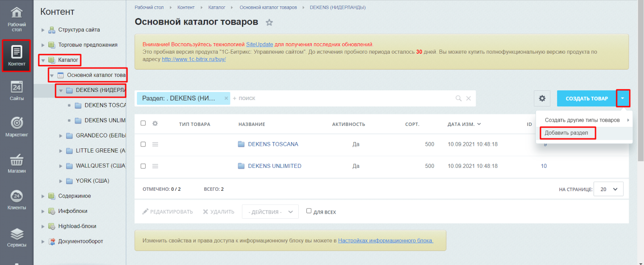Expand the Торговые предложения tree node

point(43,45)
